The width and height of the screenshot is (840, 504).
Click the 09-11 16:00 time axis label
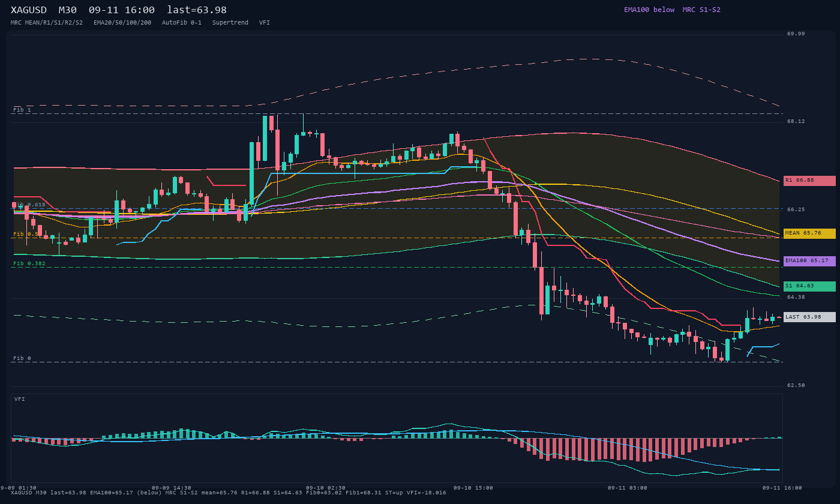pyautogui.click(x=782, y=488)
